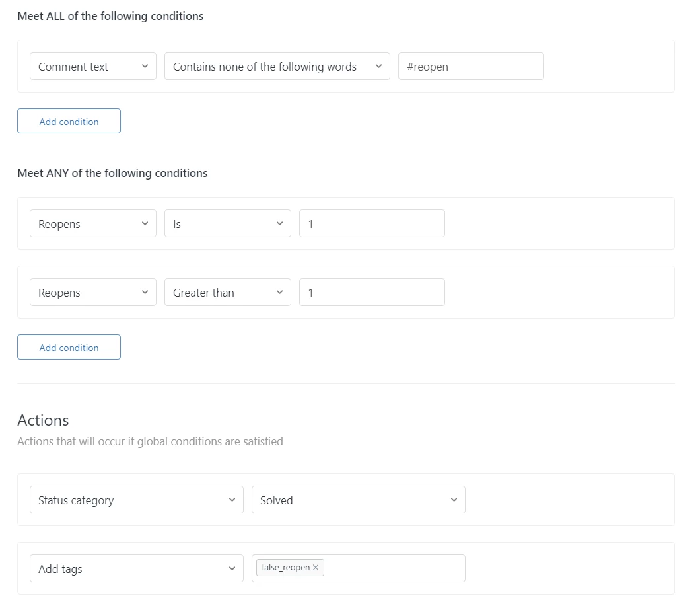Click inside the tags input box

coord(394,569)
